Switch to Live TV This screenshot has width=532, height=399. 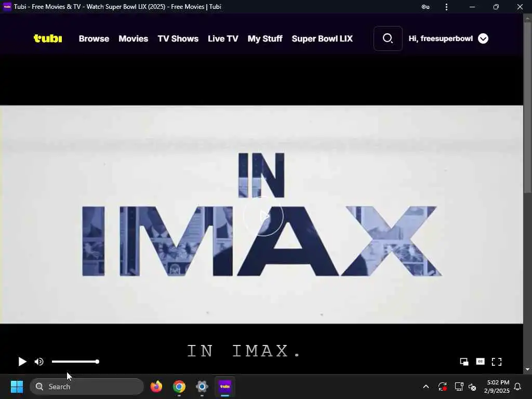point(223,38)
